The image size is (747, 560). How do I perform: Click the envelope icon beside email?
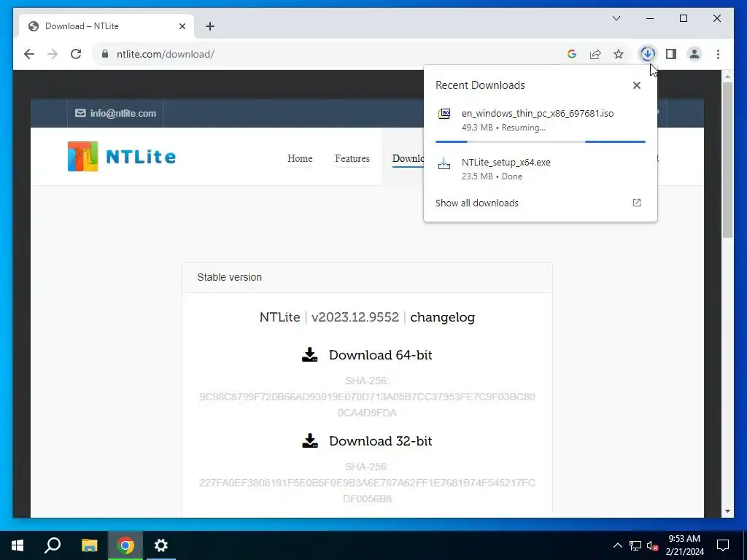pyautogui.click(x=80, y=113)
